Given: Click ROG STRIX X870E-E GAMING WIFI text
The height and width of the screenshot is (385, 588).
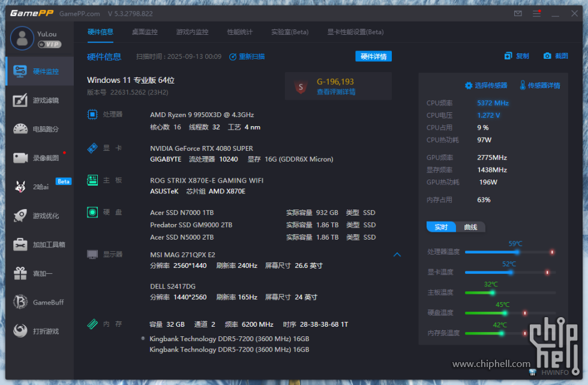Looking at the screenshot, I should 206,181.
